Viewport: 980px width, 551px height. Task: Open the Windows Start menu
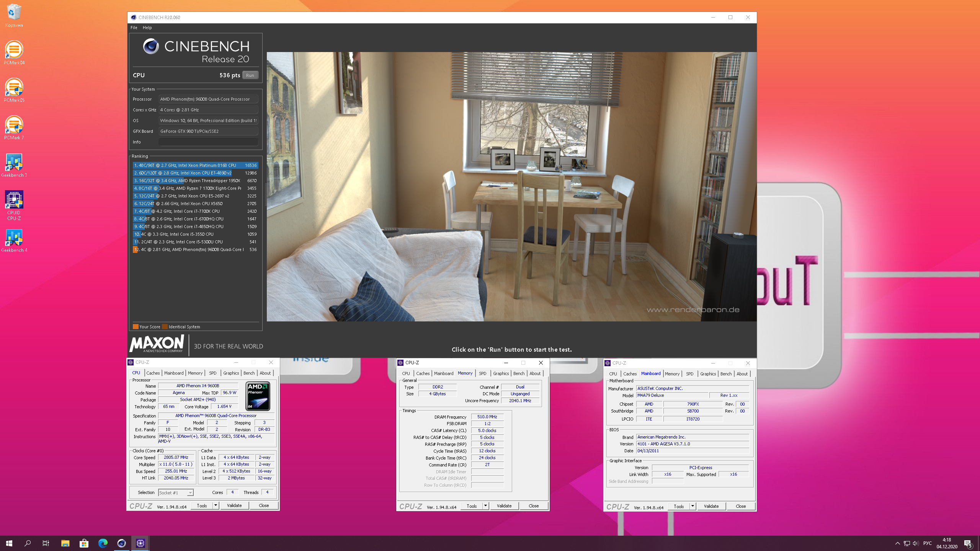(9, 543)
